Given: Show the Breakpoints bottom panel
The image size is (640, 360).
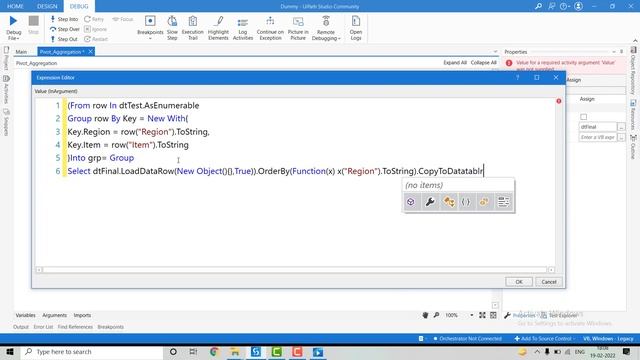Looking at the screenshot, I should [x=111, y=327].
